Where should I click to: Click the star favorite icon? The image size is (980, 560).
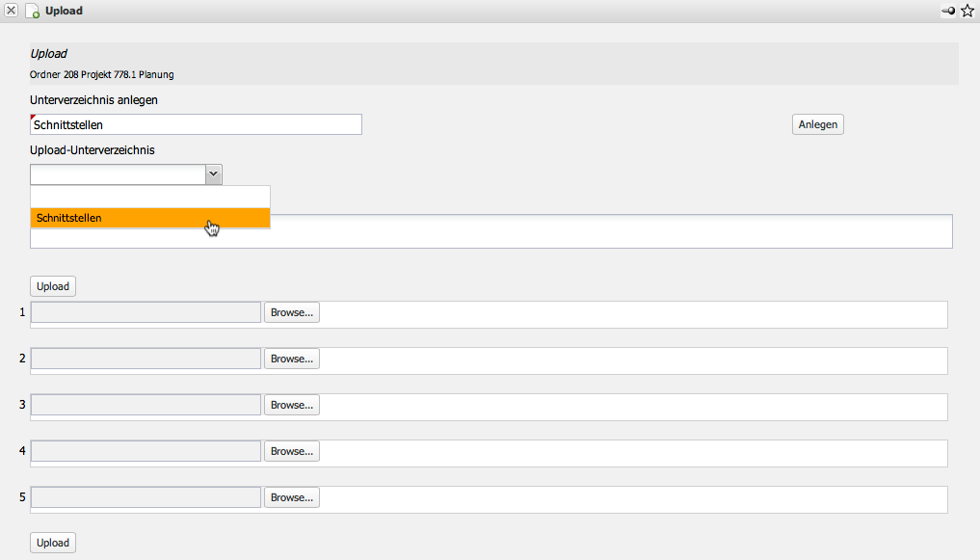[x=967, y=11]
